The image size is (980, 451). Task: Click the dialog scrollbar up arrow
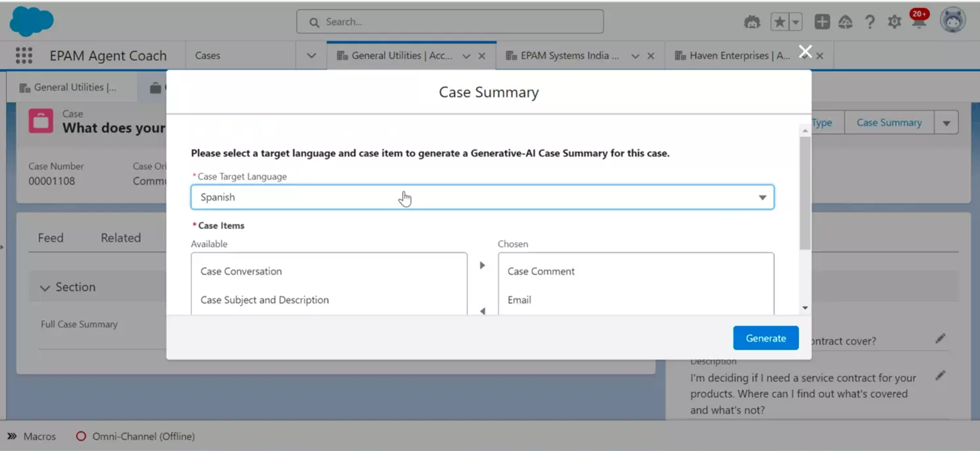click(805, 131)
